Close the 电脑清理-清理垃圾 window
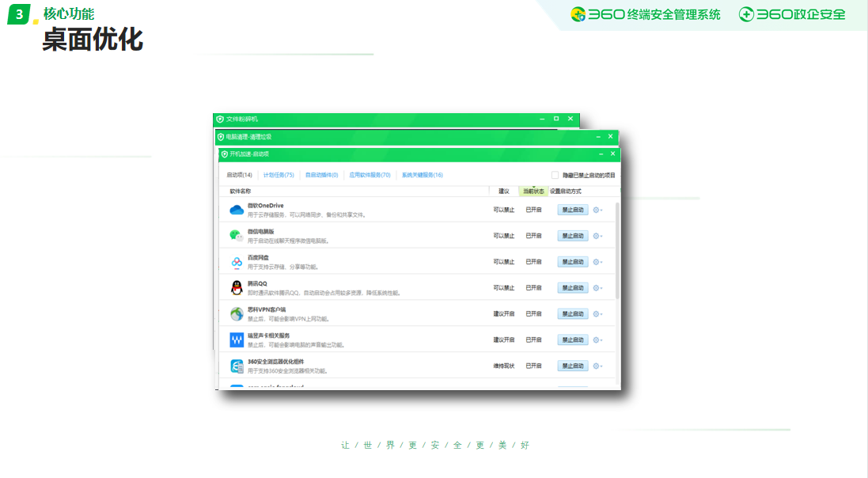 pyautogui.click(x=611, y=137)
